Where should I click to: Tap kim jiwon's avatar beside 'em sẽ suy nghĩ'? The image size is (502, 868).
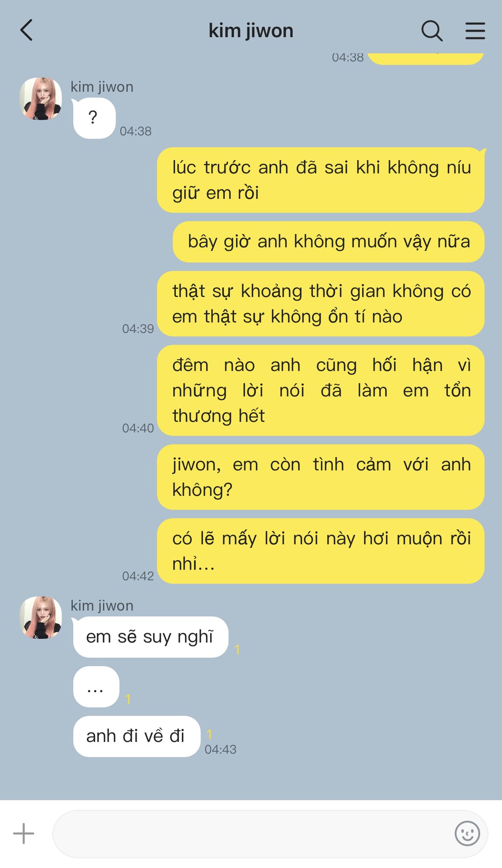(x=41, y=618)
